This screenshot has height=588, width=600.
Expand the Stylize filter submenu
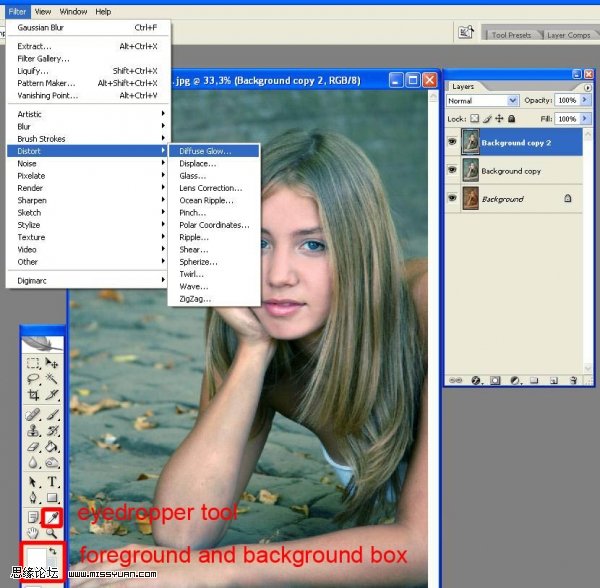89,225
